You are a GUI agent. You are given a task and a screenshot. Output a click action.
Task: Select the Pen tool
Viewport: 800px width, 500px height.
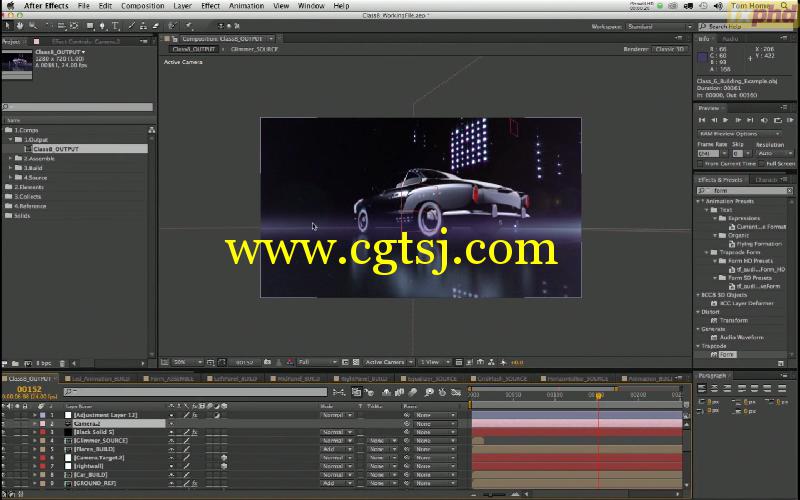tap(103, 26)
